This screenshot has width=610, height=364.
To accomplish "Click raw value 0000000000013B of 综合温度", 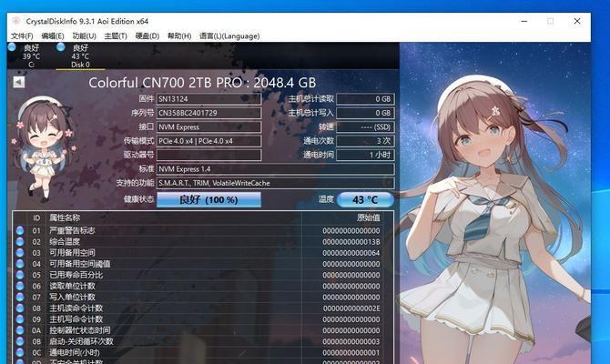I will coord(351,242).
